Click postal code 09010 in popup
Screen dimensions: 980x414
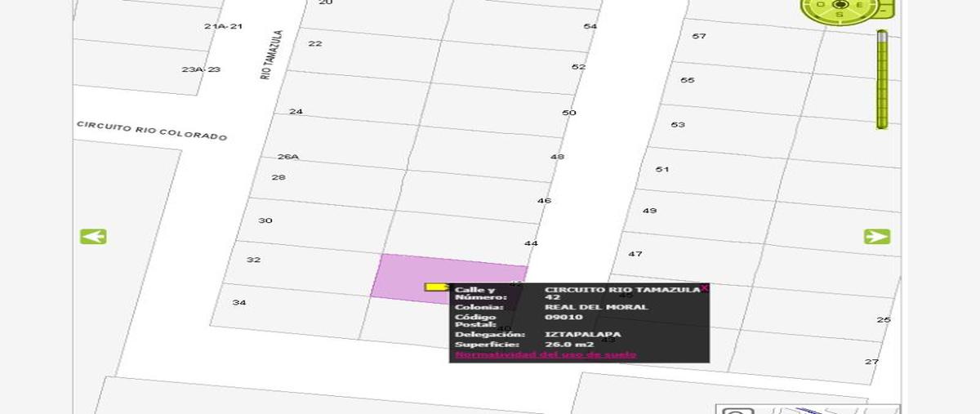pos(563,317)
